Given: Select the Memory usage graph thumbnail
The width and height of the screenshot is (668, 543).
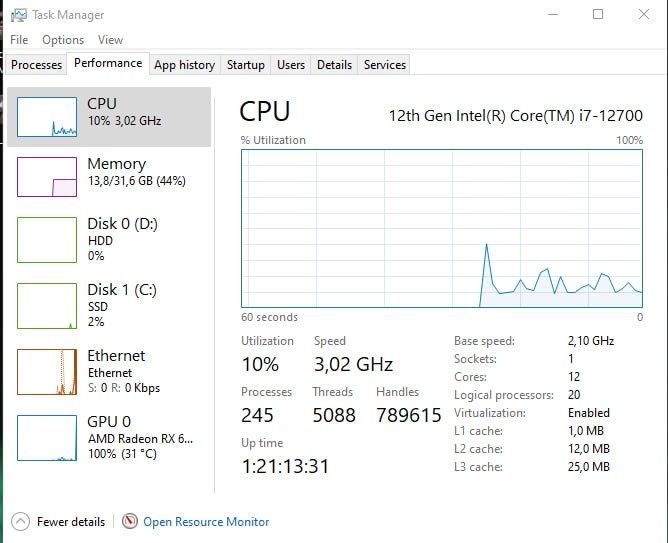Looking at the screenshot, I should pyautogui.click(x=47, y=177).
